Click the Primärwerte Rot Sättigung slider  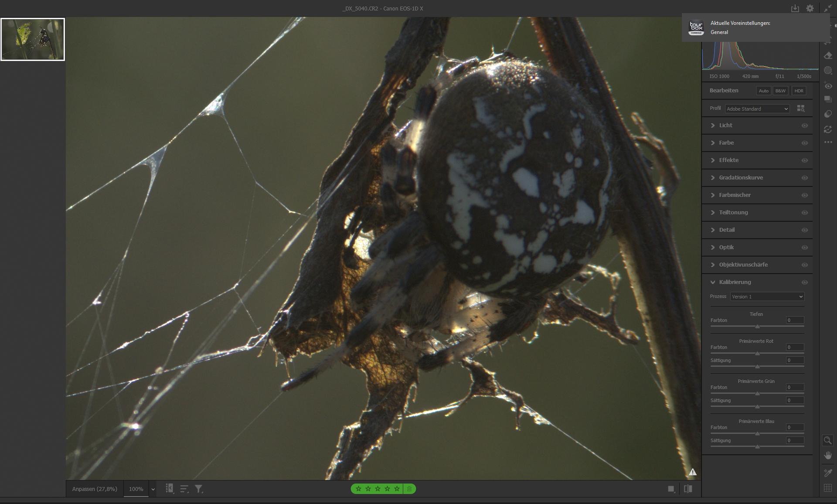[757, 367]
